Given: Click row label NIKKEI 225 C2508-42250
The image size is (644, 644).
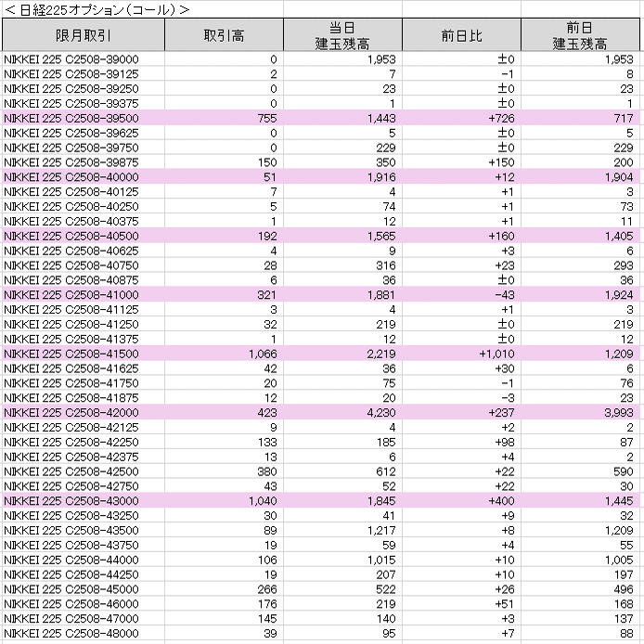Looking at the screenshot, I should (x=71, y=443).
